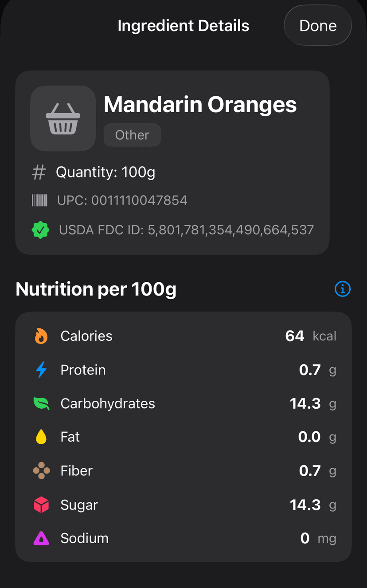
Task: Select the Other category tag
Action: pos(132,135)
